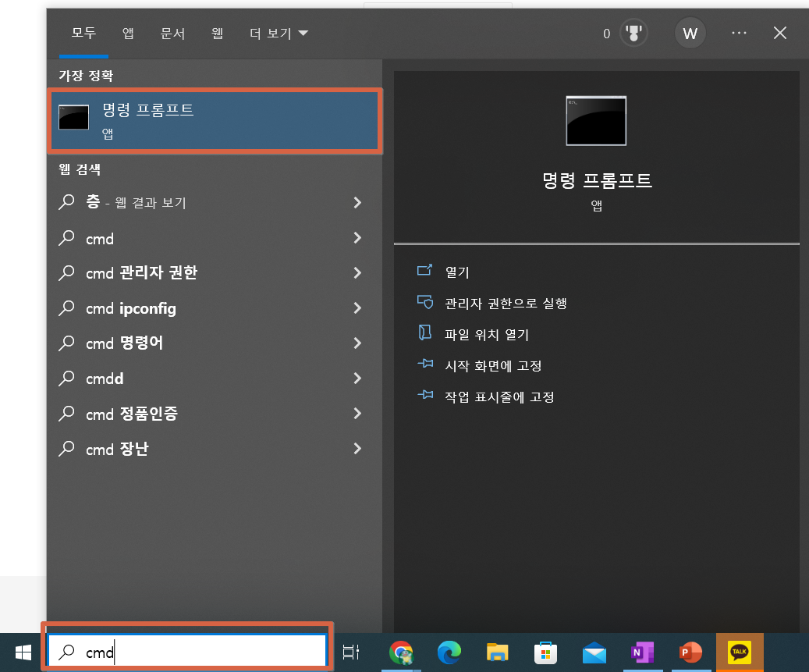Open KakaoTalk from the taskbar
The height and width of the screenshot is (672, 809).
point(740,652)
